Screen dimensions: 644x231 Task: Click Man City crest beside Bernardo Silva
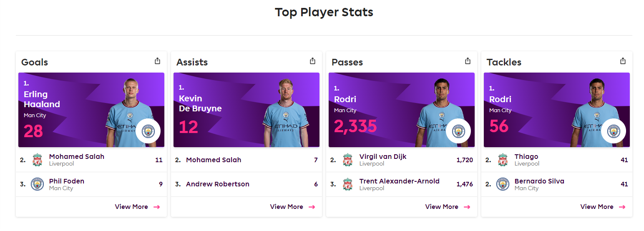pyautogui.click(x=503, y=184)
